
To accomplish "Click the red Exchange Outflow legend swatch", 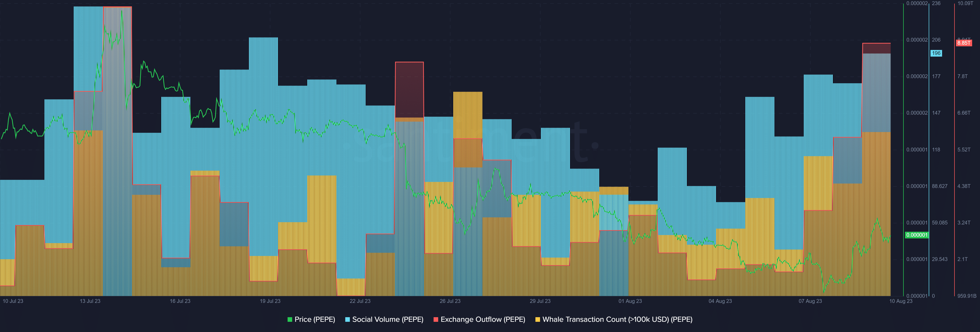I will [436, 320].
